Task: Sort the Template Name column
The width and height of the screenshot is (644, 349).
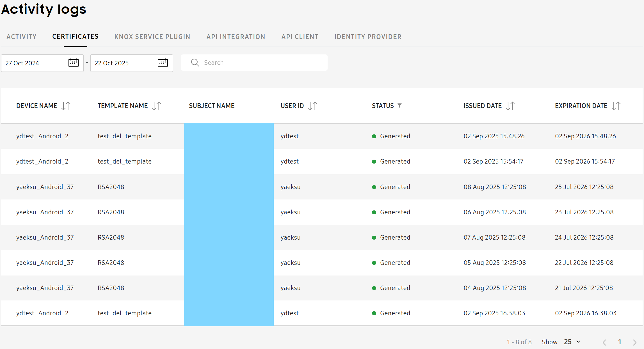Action: (157, 106)
